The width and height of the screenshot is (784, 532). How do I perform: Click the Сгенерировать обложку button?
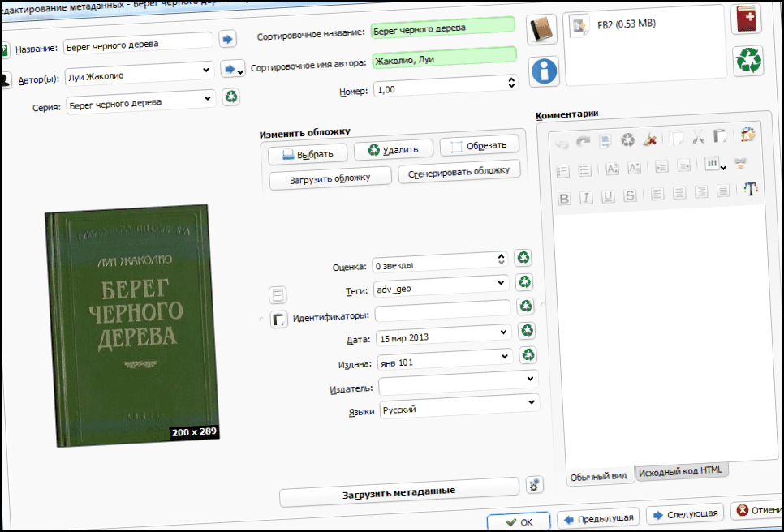(459, 172)
